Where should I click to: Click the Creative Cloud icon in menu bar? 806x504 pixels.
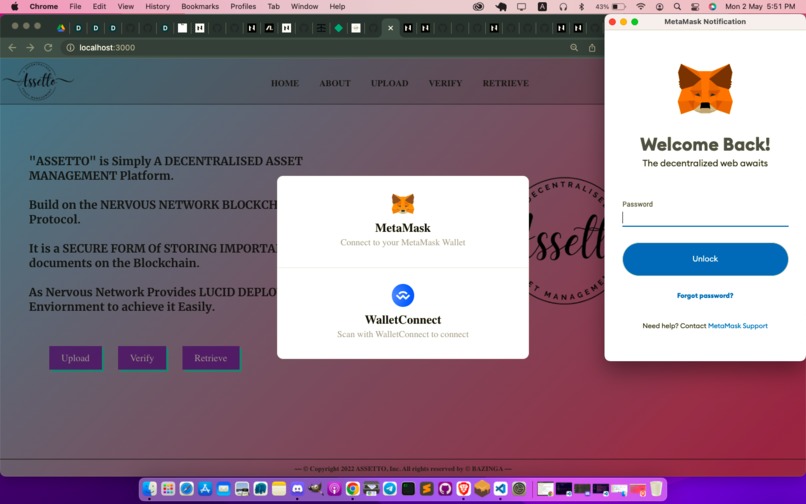(x=479, y=6)
